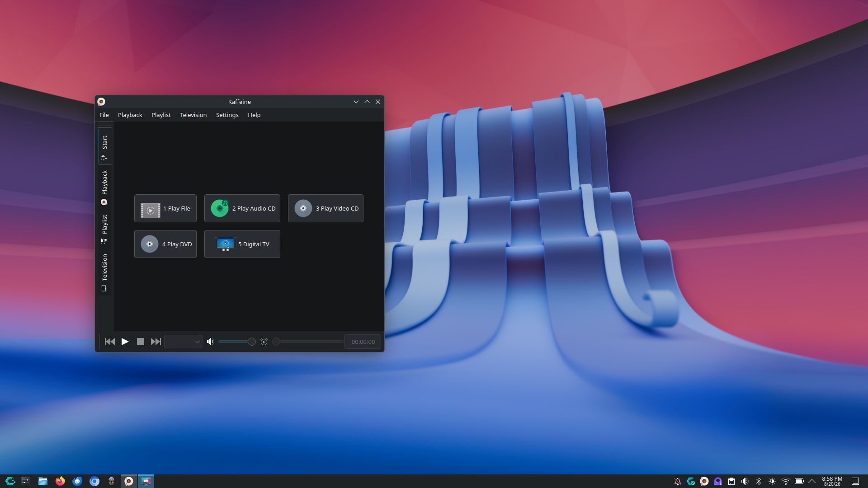Skip to the previous track
Image resolution: width=868 pixels, height=488 pixels.
pyautogui.click(x=109, y=342)
